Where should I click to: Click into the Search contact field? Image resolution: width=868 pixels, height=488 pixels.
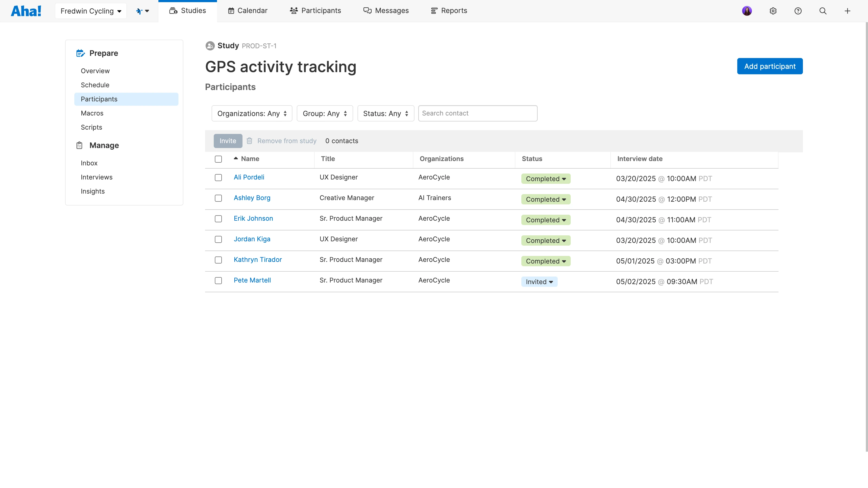click(477, 114)
